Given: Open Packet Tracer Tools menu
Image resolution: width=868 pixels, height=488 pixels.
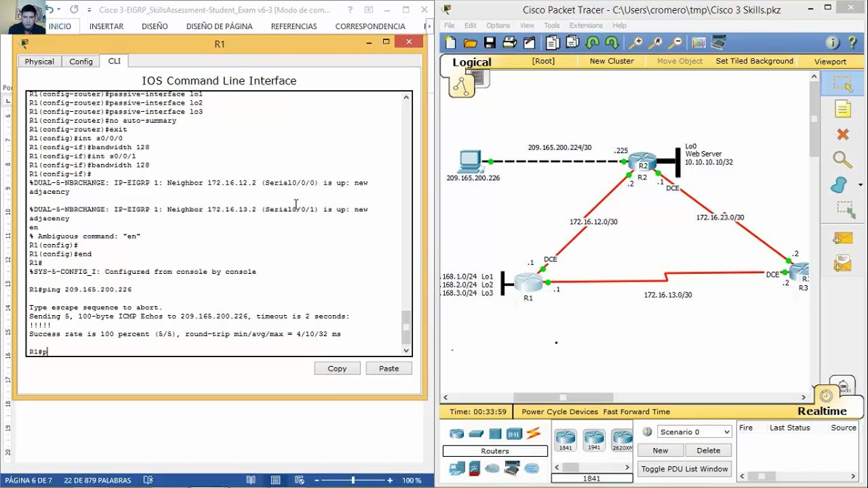Looking at the screenshot, I should [x=551, y=25].
